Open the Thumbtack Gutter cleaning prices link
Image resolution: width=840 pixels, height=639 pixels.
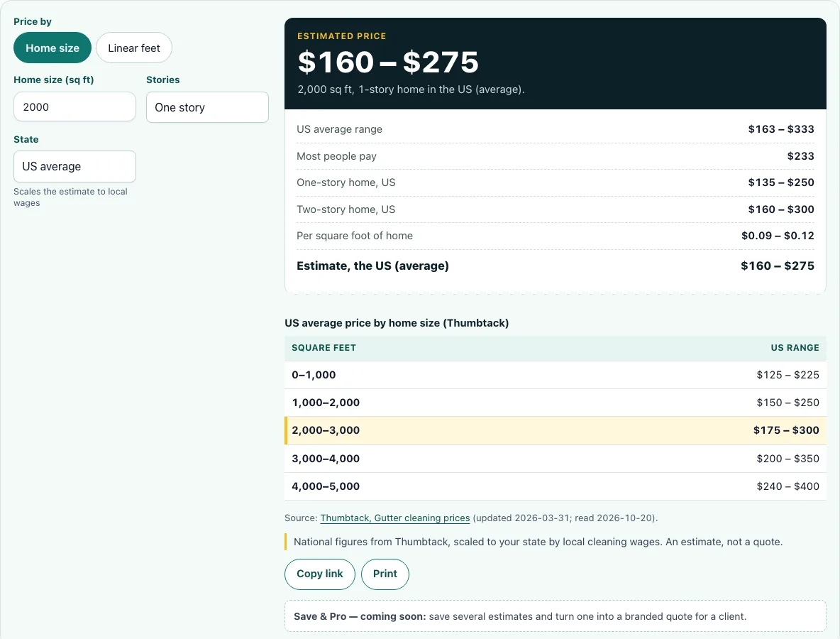(x=395, y=518)
